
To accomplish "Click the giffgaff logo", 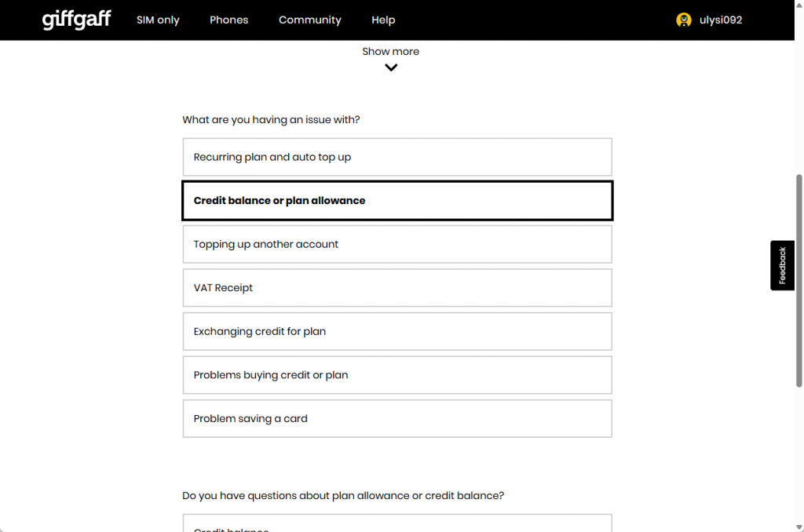I will (76, 20).
